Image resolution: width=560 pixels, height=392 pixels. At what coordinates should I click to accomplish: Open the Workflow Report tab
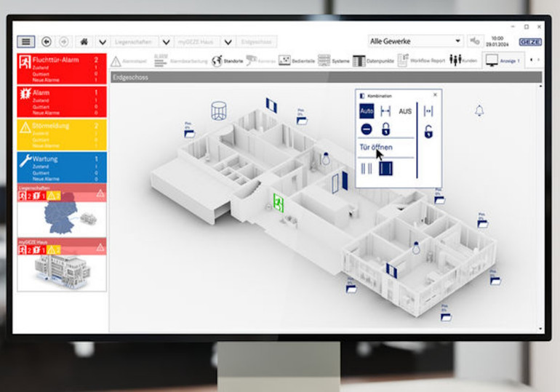pos(422,60)
